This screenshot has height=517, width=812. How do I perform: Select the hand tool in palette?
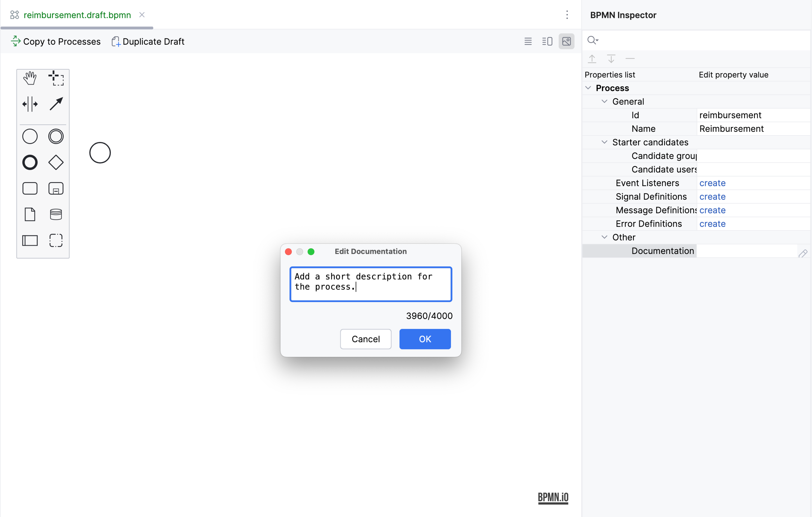pyautogui.click(x=30, y=78)
